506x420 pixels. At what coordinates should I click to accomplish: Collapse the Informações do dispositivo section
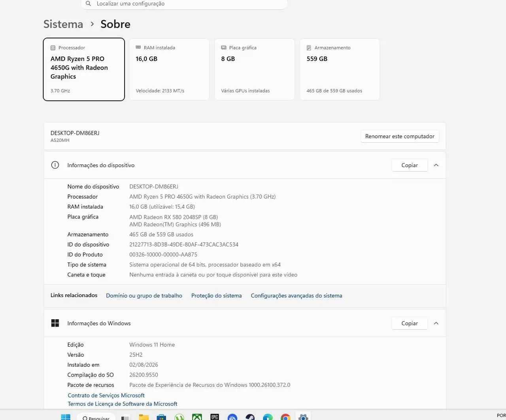point(436,165)
